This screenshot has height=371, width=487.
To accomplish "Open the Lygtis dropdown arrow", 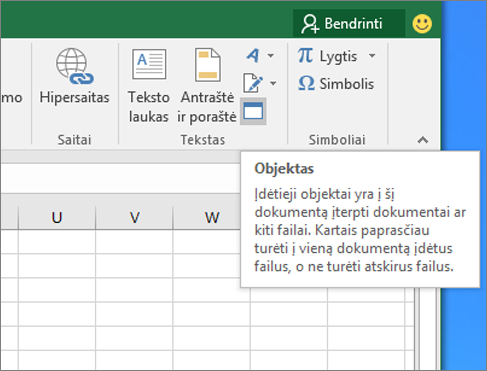I will tap(372, 56).
